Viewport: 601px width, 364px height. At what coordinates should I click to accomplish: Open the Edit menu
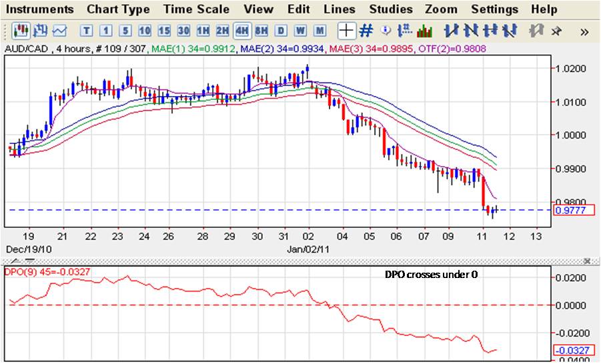coord(299,9)
